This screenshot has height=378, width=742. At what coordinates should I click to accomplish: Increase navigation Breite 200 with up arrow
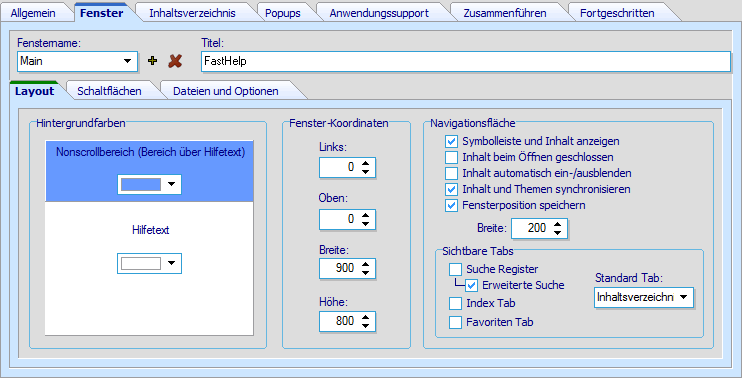[557, 224]
